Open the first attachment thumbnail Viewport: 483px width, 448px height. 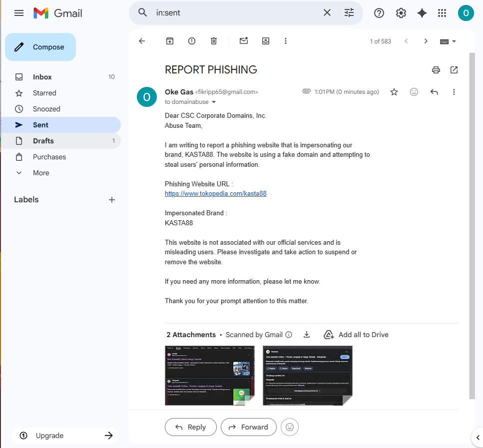coord(210,375)
